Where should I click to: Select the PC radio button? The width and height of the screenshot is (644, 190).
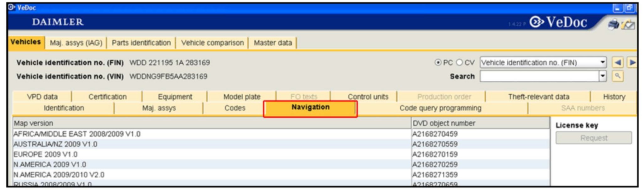coord(438,62)
